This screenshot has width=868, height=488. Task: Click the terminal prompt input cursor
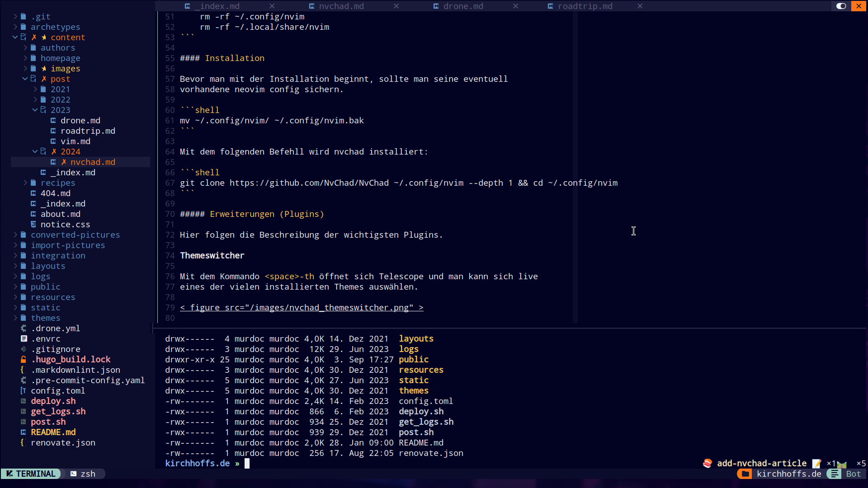(x=247, y=463)
